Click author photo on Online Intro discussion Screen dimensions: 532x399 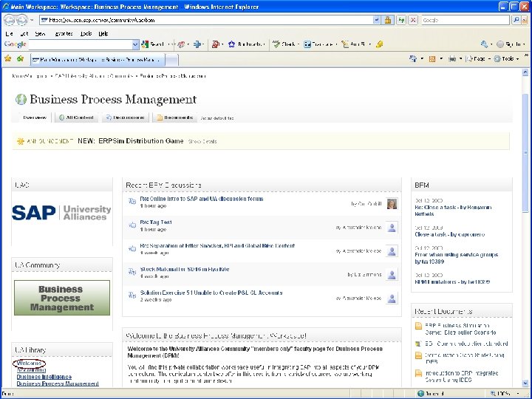pos(392,204)
